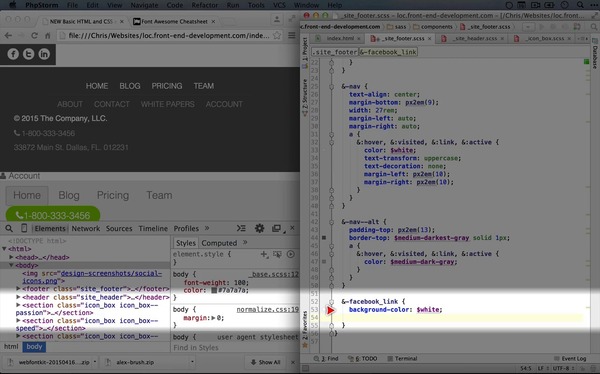Viewport: 600px width, 374px height.
Task: Click Show All downloads button
Action: tap(265, 362)
